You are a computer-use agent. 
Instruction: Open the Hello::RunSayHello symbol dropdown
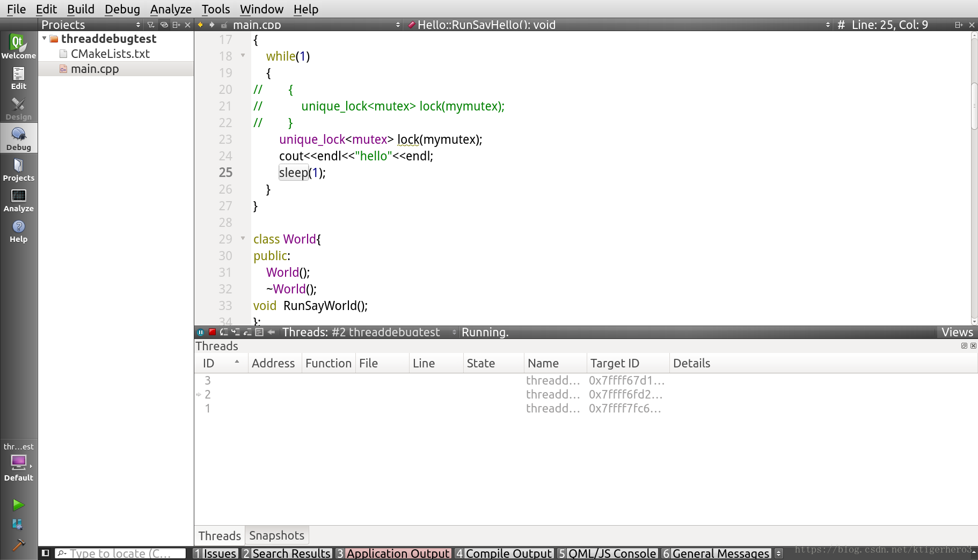pos(619,25)
